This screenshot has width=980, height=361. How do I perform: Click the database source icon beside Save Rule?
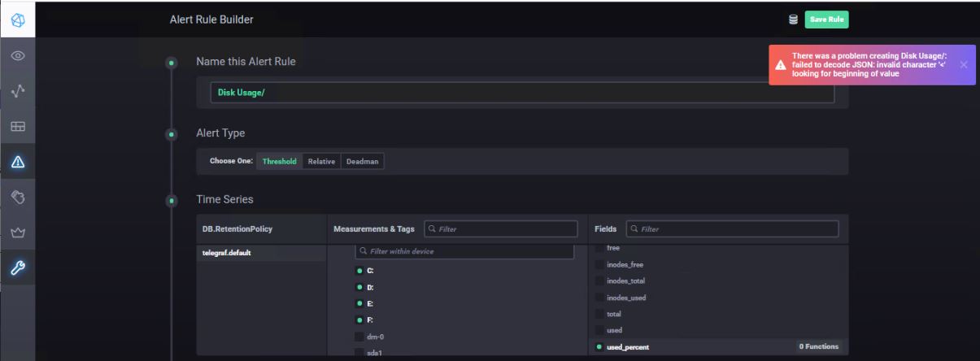pos(793,20)
